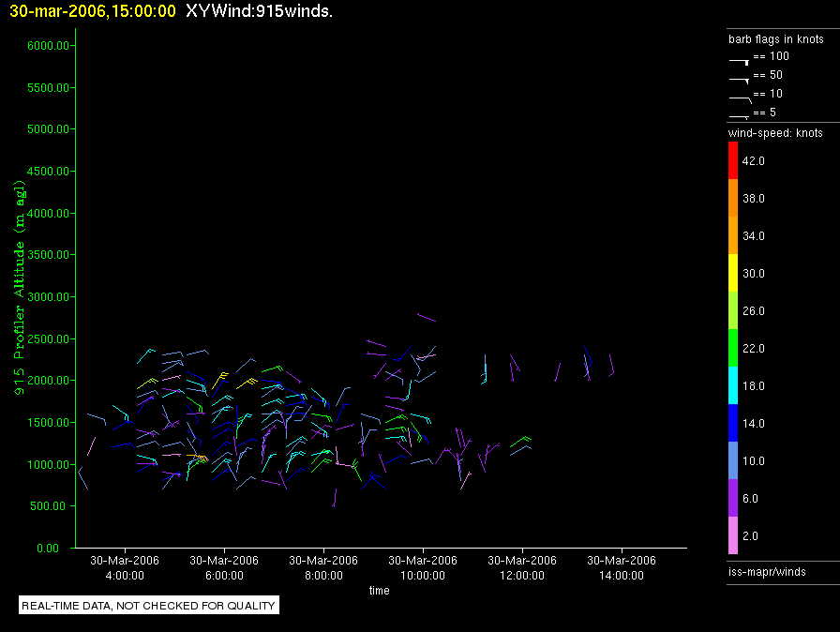
Task: Click the iss-mapr/winds source label
Action: pos(767,571)
